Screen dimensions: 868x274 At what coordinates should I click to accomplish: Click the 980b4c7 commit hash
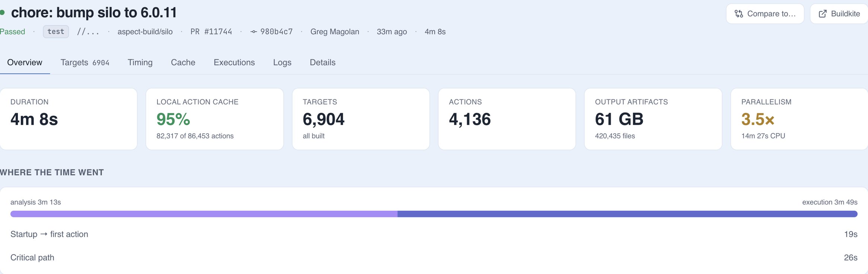pos(277,32)
